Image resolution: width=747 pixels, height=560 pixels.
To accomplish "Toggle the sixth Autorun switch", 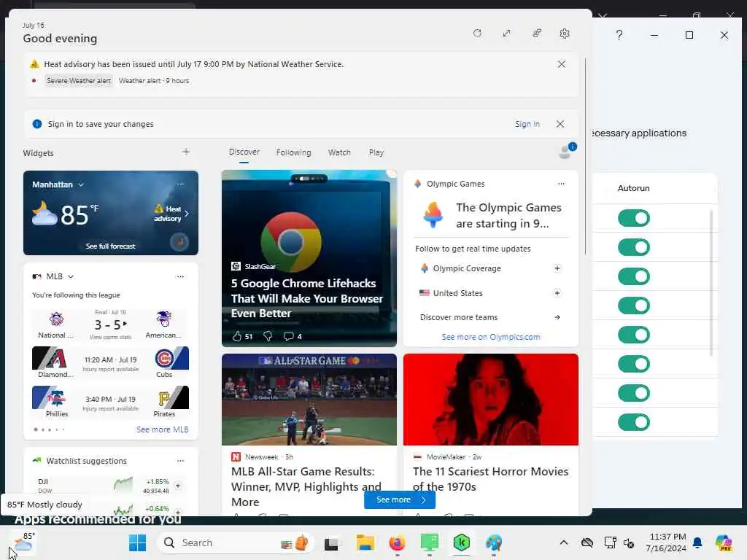I will [x=634, y=364].
